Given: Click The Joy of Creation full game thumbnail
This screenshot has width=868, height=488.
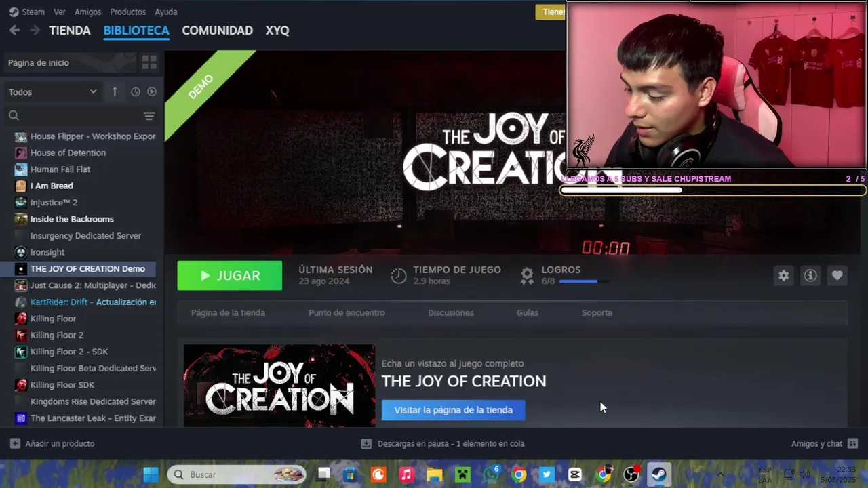Looking at the screenshot, I should coord(279,386).
